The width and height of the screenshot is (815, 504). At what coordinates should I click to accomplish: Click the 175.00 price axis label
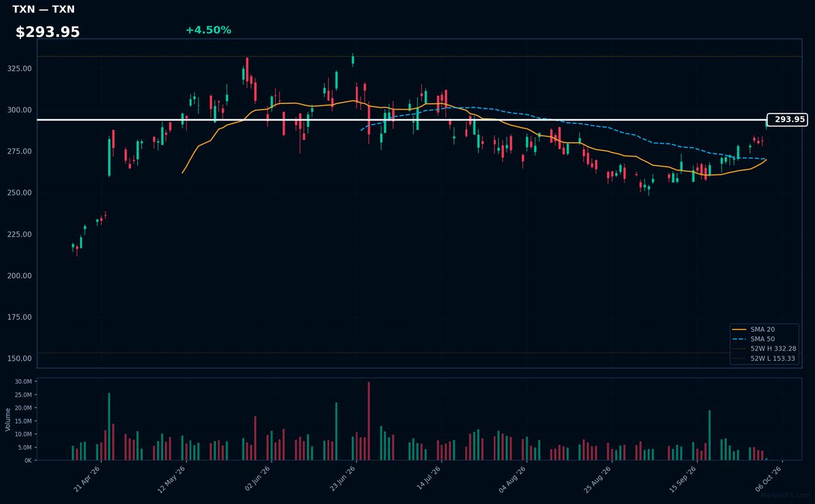click(x=20, y=317)
